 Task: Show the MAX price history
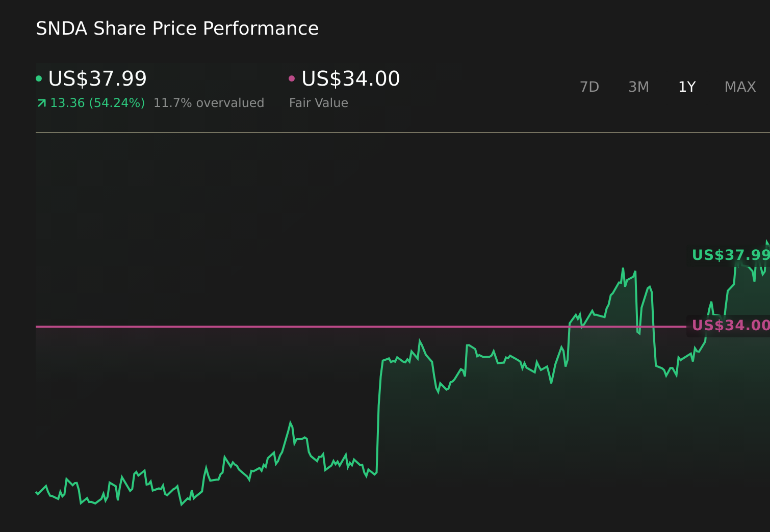740,87
